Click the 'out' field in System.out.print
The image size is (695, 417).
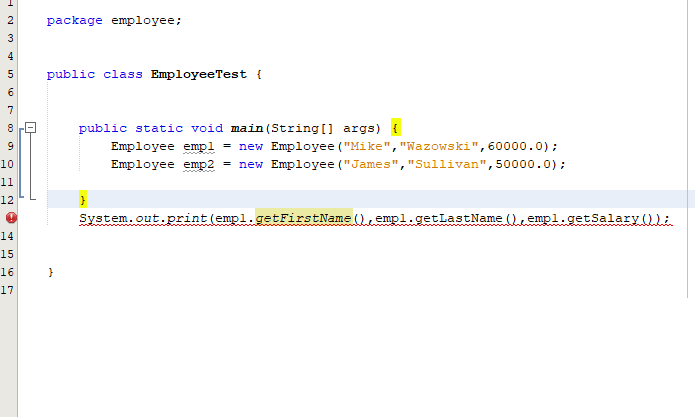(x=147, y=218)
